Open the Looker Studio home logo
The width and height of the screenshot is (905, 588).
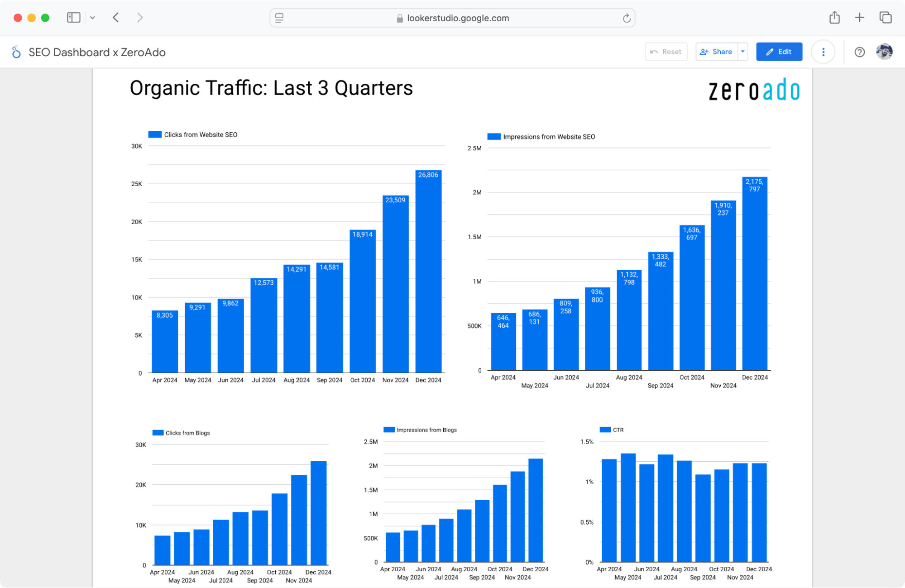click(16, 52)
